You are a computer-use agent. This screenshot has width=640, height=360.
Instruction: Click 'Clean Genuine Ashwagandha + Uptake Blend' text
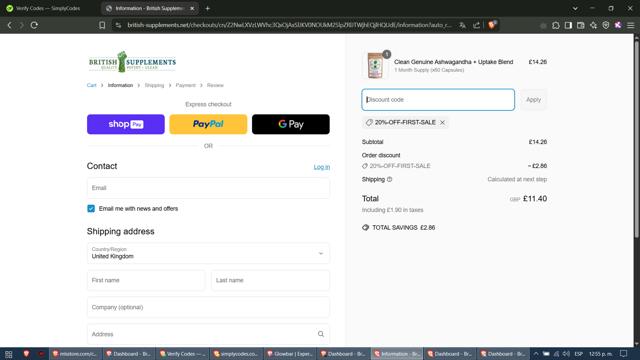coord(453,62)
